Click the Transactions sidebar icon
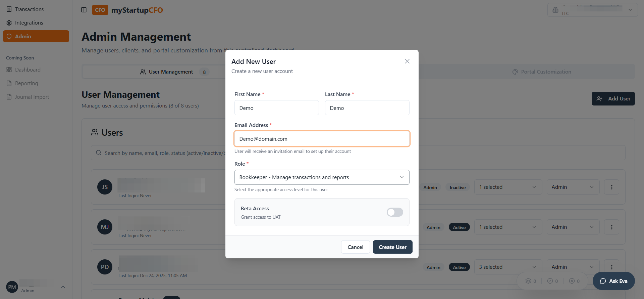The image size is (644, 299). [9, 9]
